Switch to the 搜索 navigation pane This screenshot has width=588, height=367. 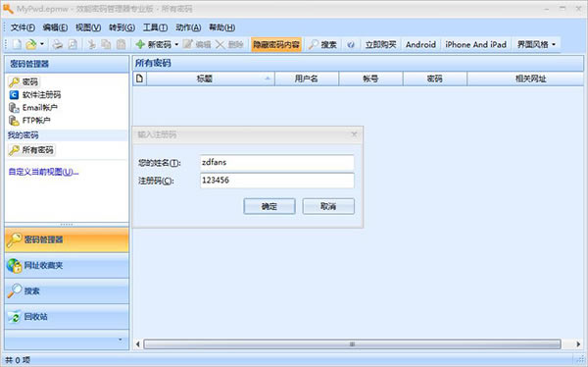pyautogui.click(x=67, y=291)
